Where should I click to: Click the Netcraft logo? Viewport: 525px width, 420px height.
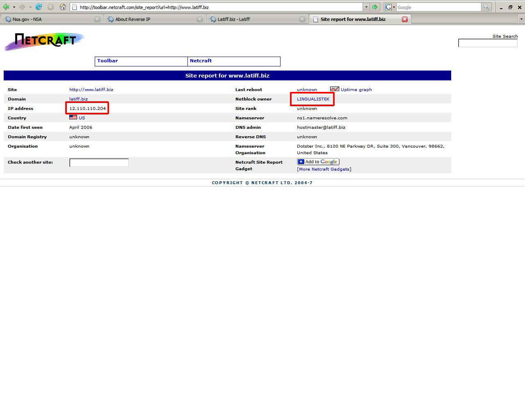click(44, 41)
